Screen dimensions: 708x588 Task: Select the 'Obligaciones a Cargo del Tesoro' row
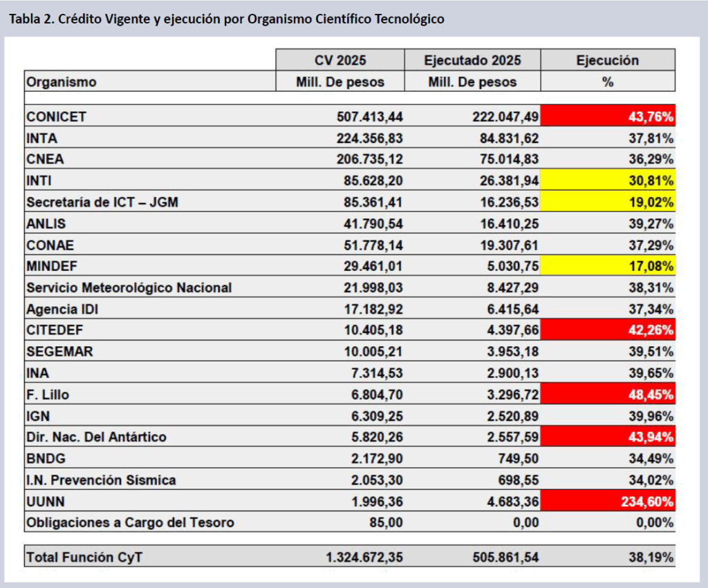(x=130, y=522)
